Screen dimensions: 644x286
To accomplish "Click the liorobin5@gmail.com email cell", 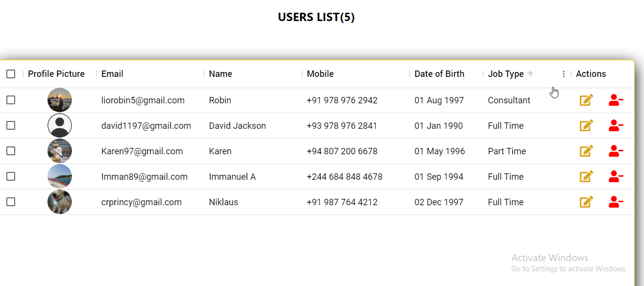I will tap(143, 100).
